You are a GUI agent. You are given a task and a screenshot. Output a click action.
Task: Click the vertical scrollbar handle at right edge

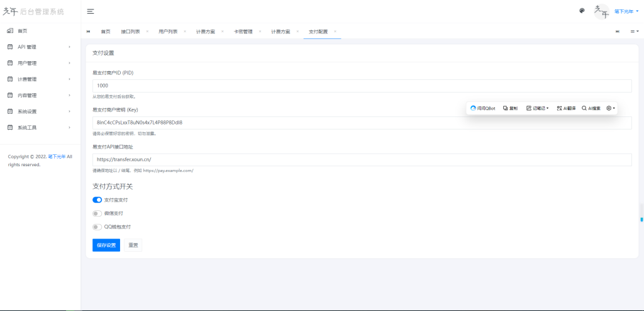tap(641, 219)
